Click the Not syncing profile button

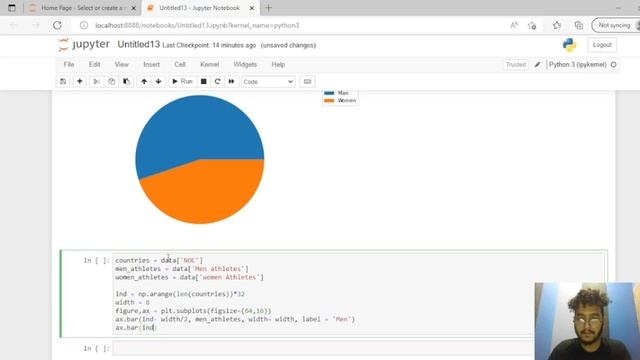(616, 25)
